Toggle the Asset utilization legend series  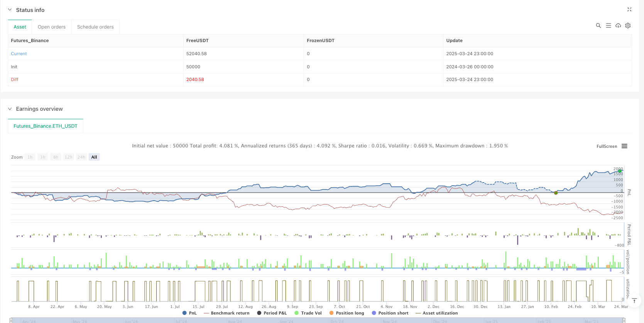point(436,313)
